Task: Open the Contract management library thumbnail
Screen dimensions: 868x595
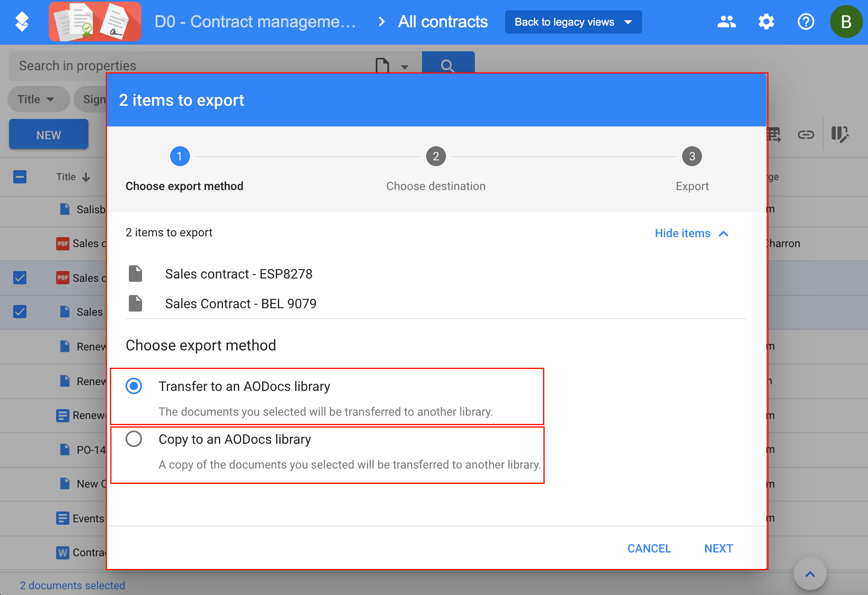Action: tap(95, 21)
